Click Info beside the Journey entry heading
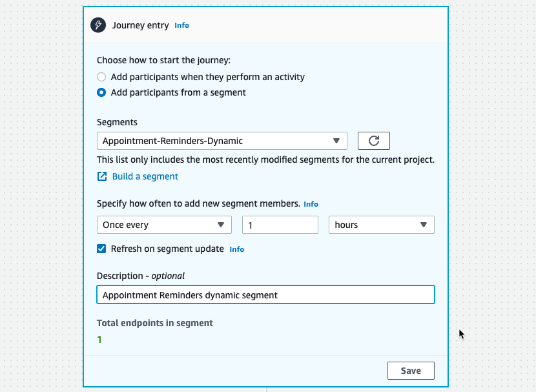536x392 pixels. (181, 25)
